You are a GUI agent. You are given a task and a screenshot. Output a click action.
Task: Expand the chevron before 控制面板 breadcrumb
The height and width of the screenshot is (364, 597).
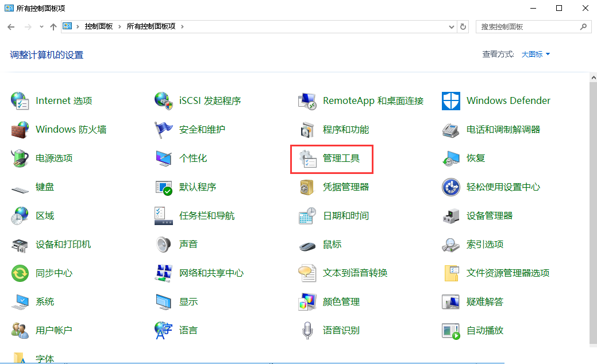(x=78, y=26)
